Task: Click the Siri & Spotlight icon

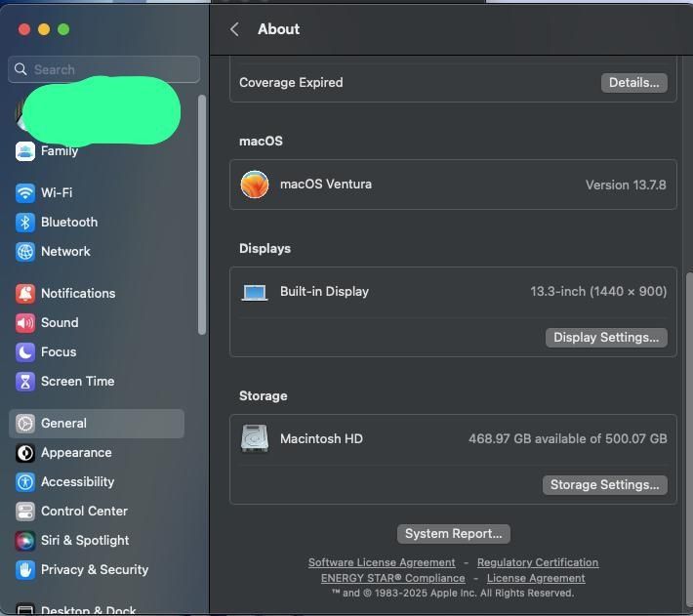Action: click(x=25, y=541)
